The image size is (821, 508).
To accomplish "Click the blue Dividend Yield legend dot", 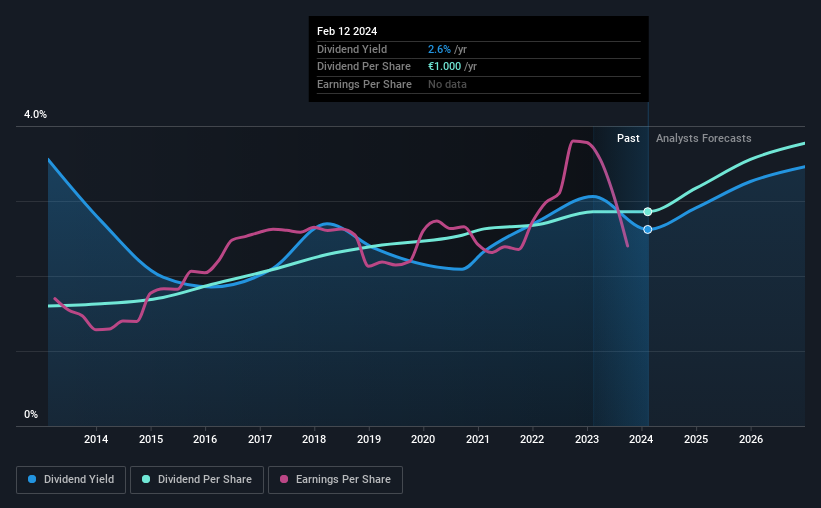I will (x=32, y=479).
